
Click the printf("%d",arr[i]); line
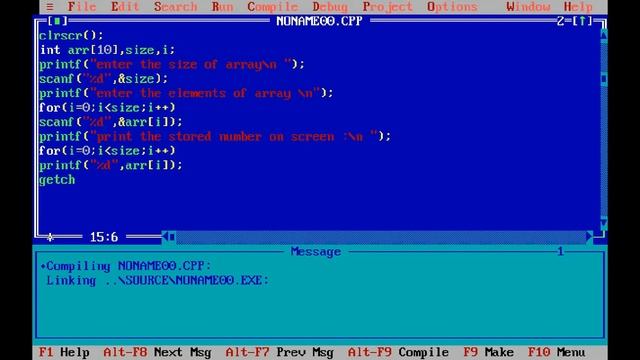click(x=111, y=165)
